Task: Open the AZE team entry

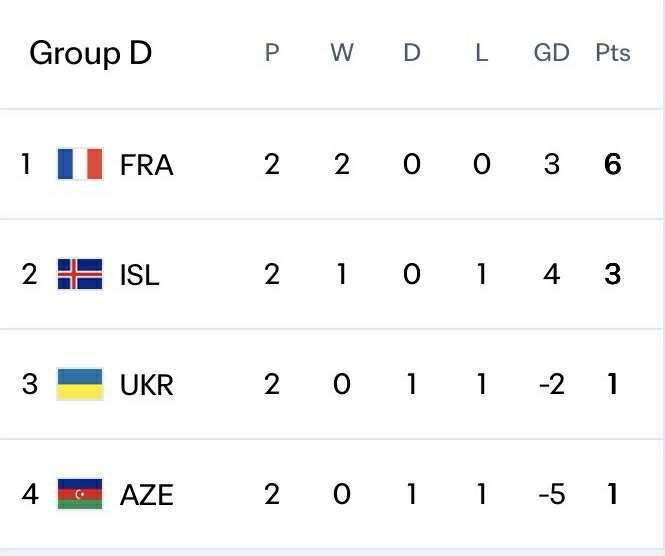Action: [x=146, y=494]
